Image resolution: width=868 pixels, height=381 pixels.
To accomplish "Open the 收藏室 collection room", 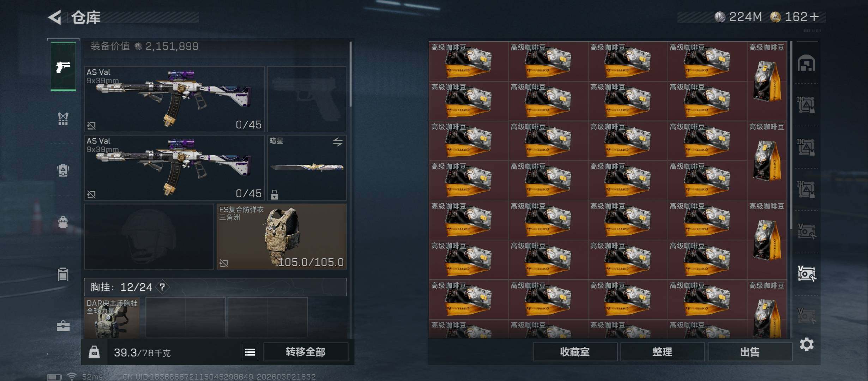I will coord(575,352).
